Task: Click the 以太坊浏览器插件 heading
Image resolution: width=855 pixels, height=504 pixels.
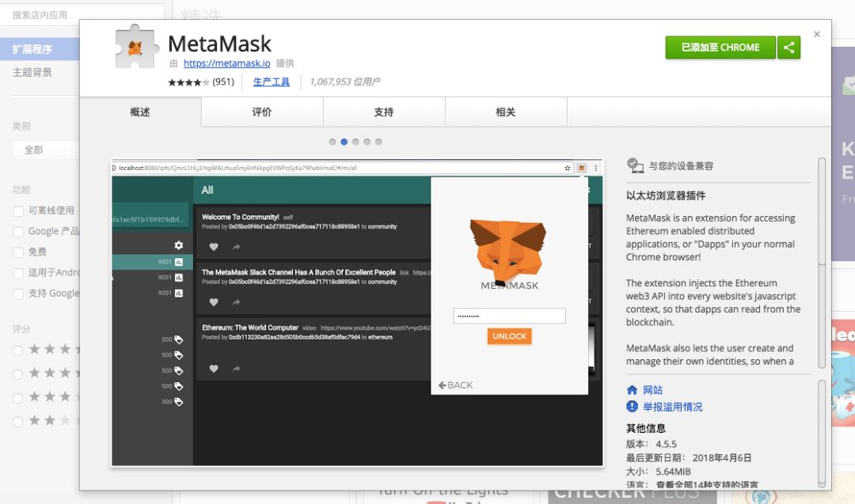Action: [x=666, y=195]
